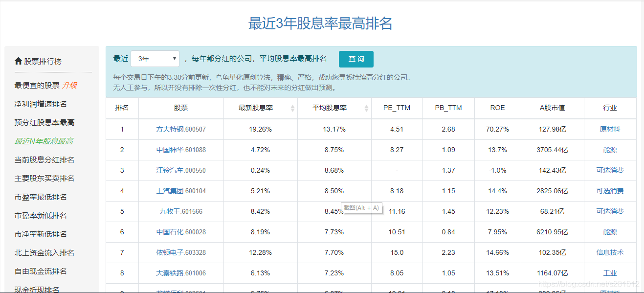Select the 15.0 PE_TTM cell
Image resolution: width=644 pixels, height=293 pixels.
pyautogui.click(x=397, y=252)
